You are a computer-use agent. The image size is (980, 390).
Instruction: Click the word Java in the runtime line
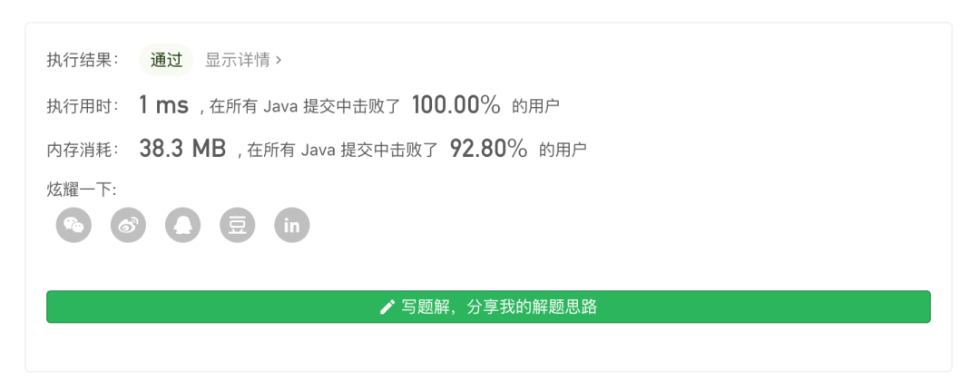280,107
